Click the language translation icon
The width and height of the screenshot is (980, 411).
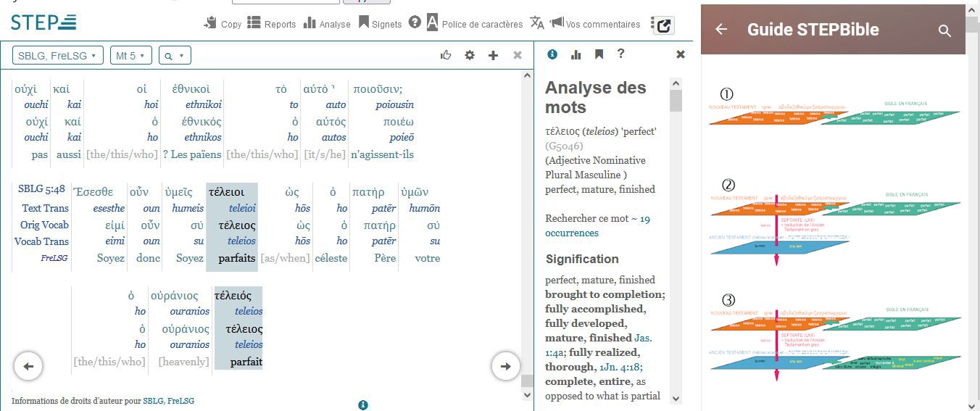click(536, 22)
